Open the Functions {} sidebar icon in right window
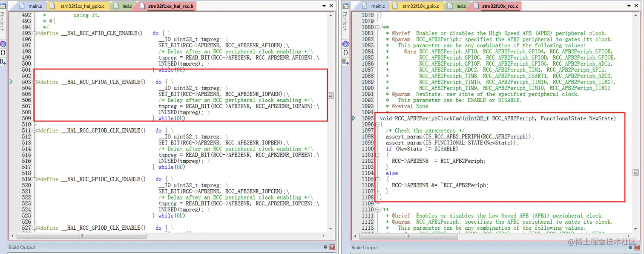Screen dimensions: 644x254 pyautogui.click(x=345, y=52)
